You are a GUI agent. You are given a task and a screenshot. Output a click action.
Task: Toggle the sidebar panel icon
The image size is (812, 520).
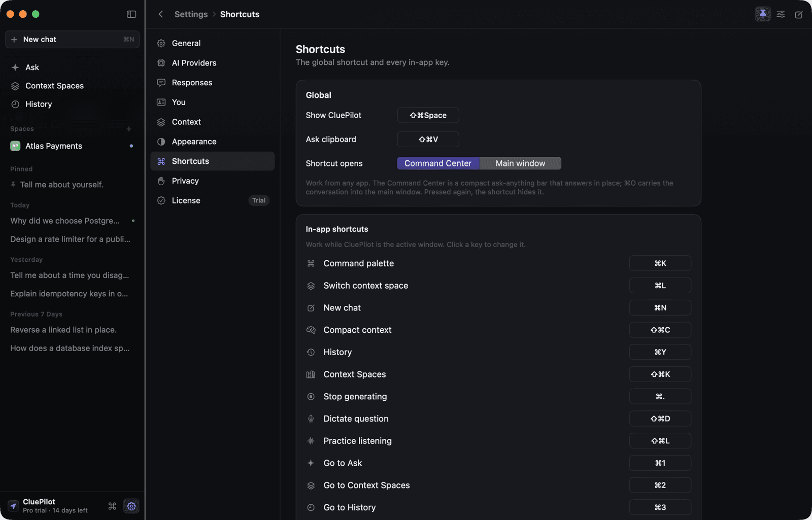(x=131, y=14)
